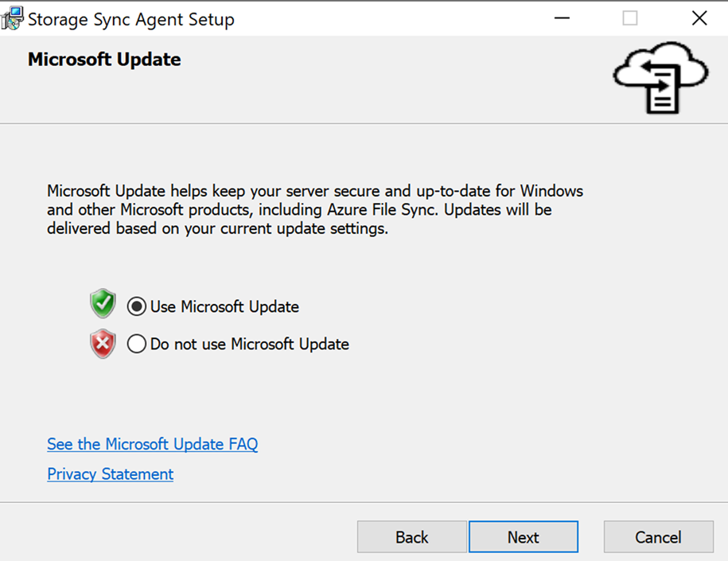Click the Microsoft Update heading text
The image size is (728, 561).
(103, 59)
